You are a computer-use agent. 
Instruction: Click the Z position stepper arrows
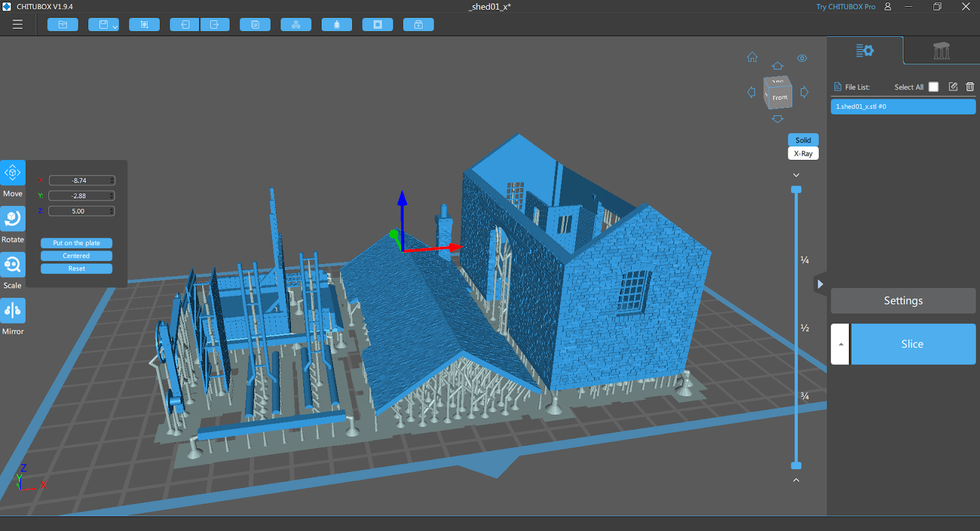[x=112, y=211]
